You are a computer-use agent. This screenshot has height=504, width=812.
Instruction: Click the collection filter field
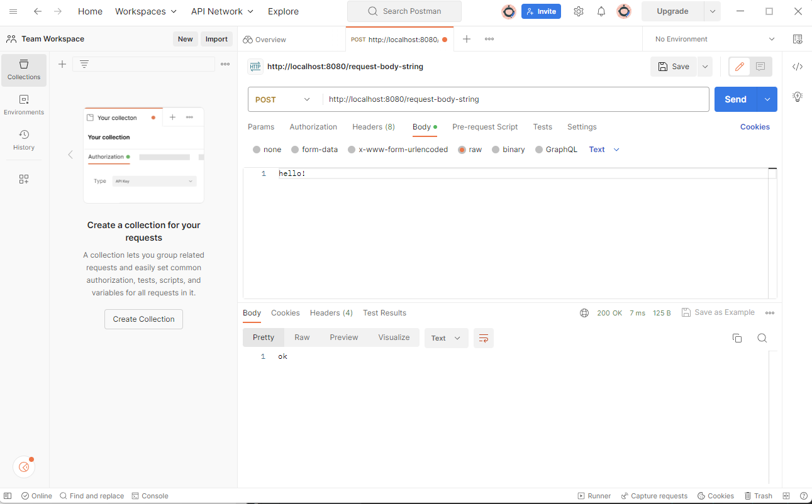click(x=143, y=64)
